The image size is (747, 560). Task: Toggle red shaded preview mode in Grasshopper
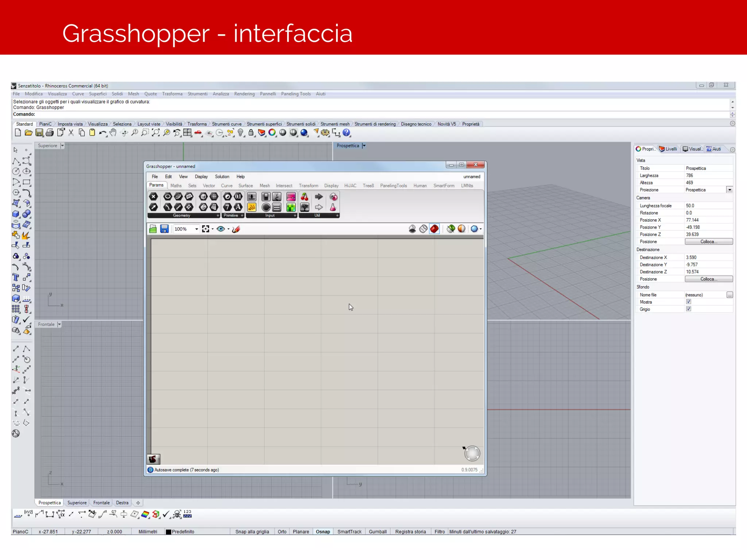click(x=434, y=229)
